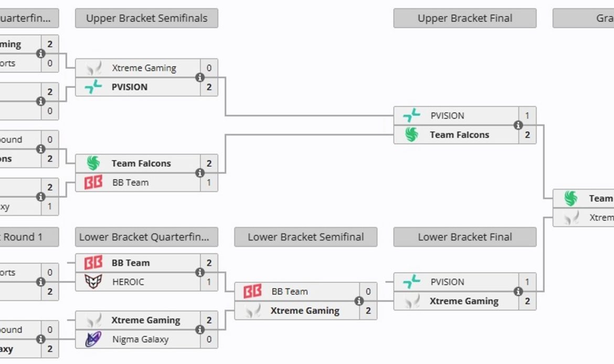Image resolution: width=614 pixels, height=364 pixels.
Task: Click the Team Falcons logo in Grand Final
Action: click(570, 198)
